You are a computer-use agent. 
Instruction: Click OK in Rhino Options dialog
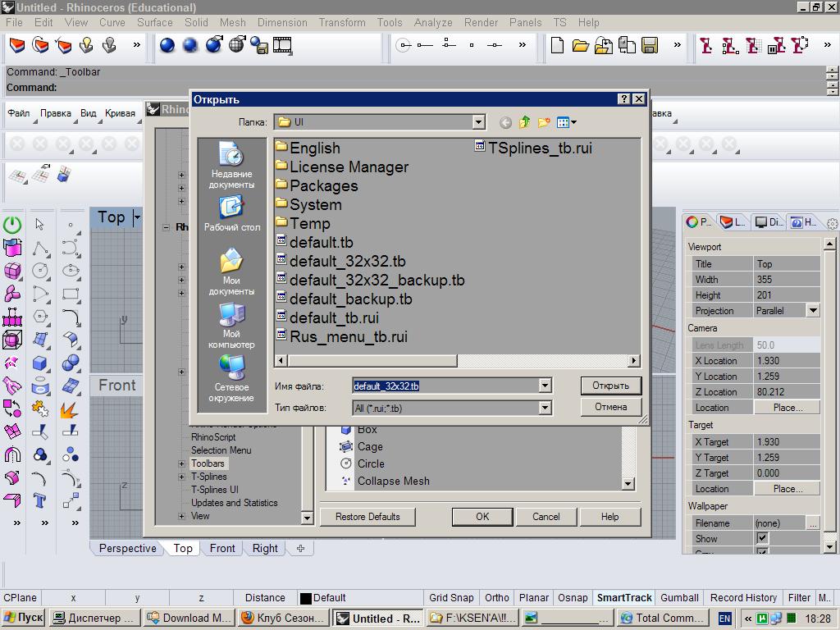pos(482,517)
